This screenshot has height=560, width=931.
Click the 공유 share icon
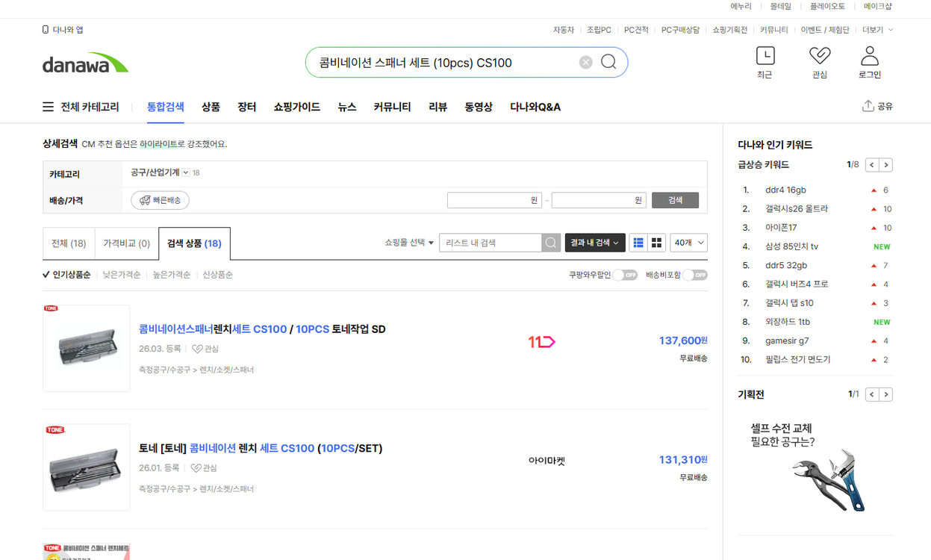click(868, 106)
